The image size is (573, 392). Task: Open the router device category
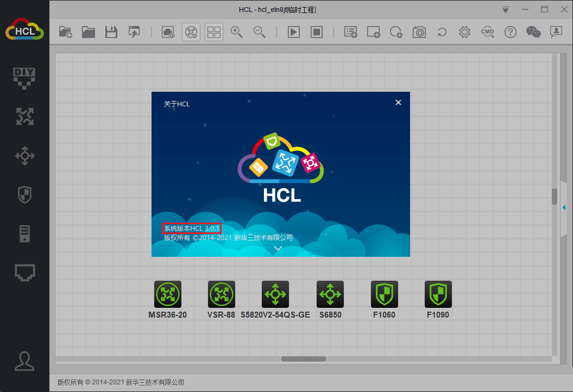coord(24,117)
